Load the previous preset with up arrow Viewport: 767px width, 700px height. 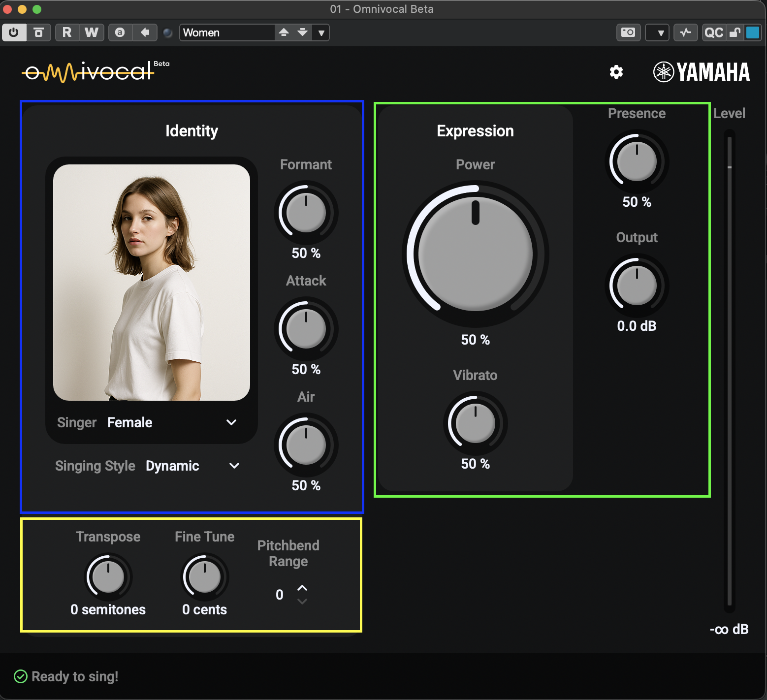click(x=284, y=32)
